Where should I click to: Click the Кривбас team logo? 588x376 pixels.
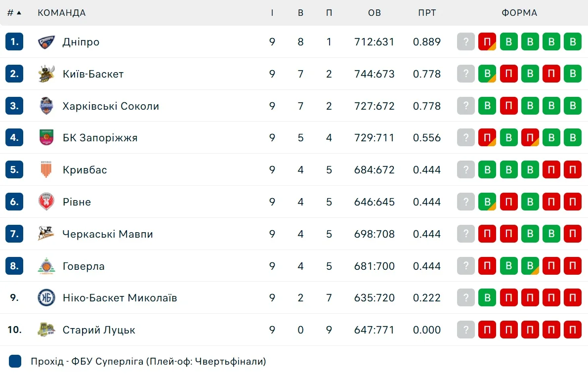click(x=46, y=170)
